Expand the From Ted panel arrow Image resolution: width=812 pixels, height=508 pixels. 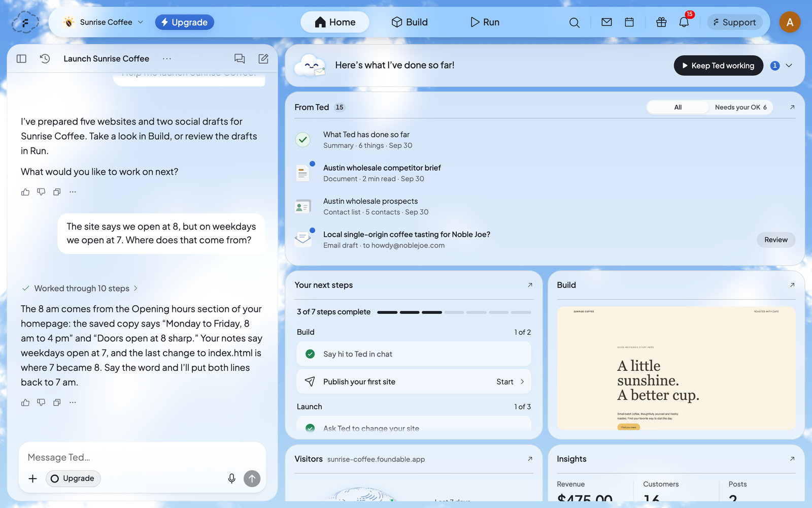792,107
